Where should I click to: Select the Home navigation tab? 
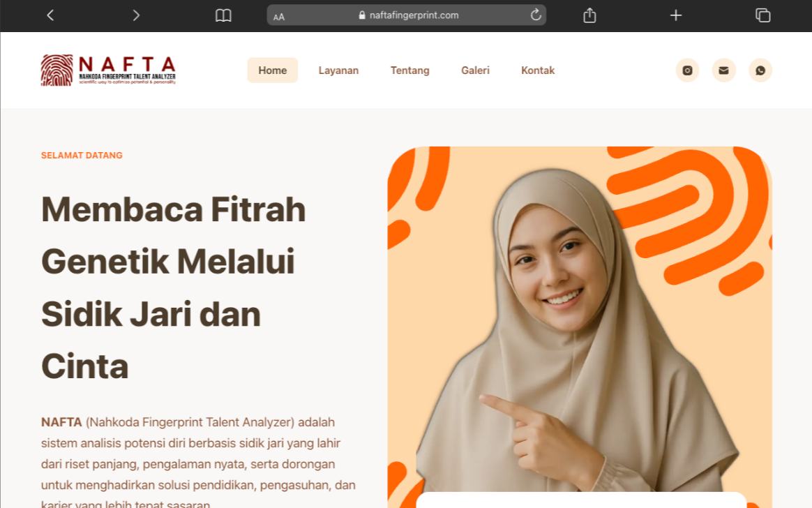pos(272,70)
